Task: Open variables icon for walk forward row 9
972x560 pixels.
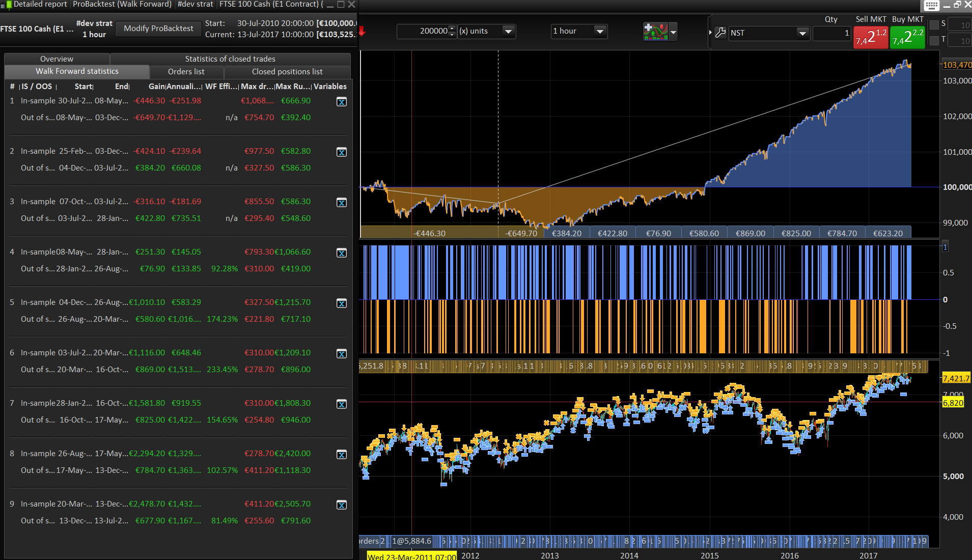Action: 342,505
